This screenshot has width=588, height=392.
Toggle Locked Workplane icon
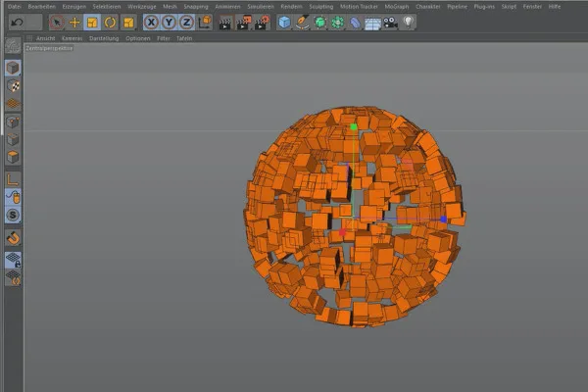click(13, 260)
